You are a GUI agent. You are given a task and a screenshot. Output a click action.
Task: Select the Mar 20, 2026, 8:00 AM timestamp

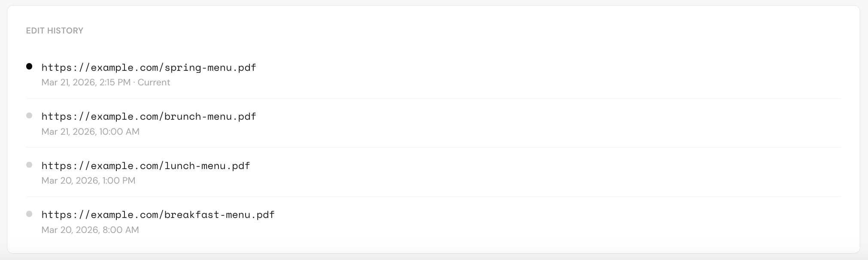point(90,230)
